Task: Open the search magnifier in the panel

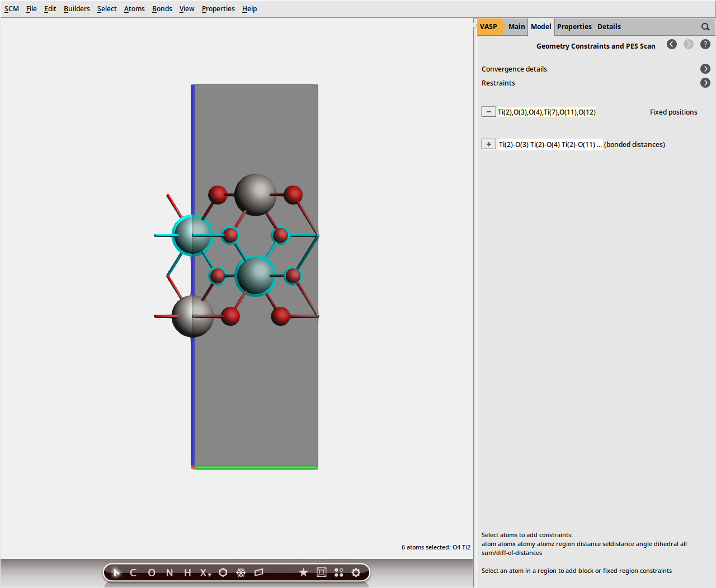Action: (x=705, y=26)
